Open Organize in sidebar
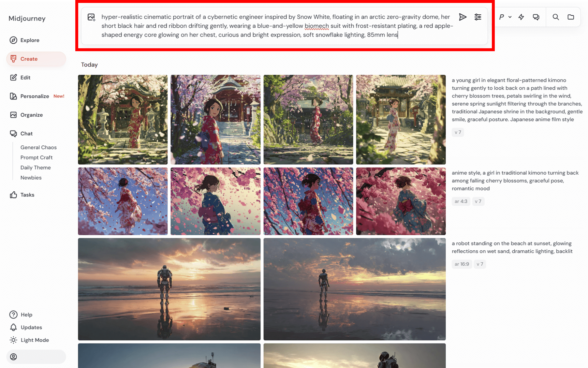The width and height of the screenshot is (588, 368). 36,115
